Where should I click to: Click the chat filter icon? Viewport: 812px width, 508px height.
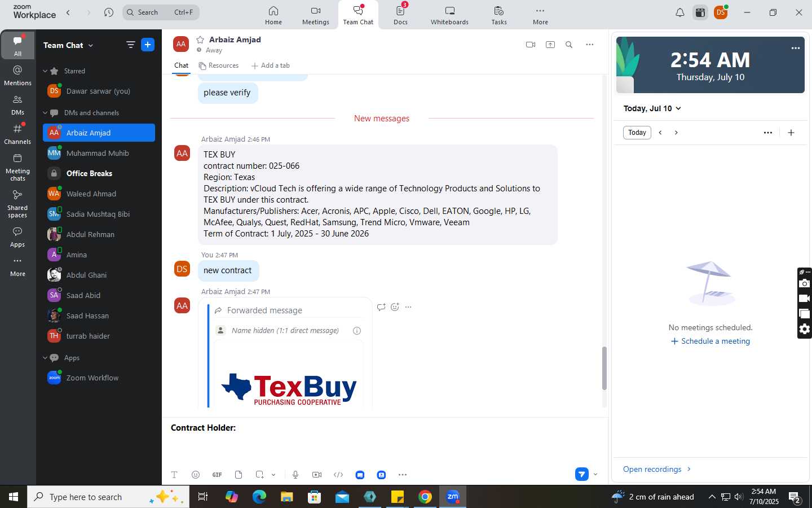131,45
